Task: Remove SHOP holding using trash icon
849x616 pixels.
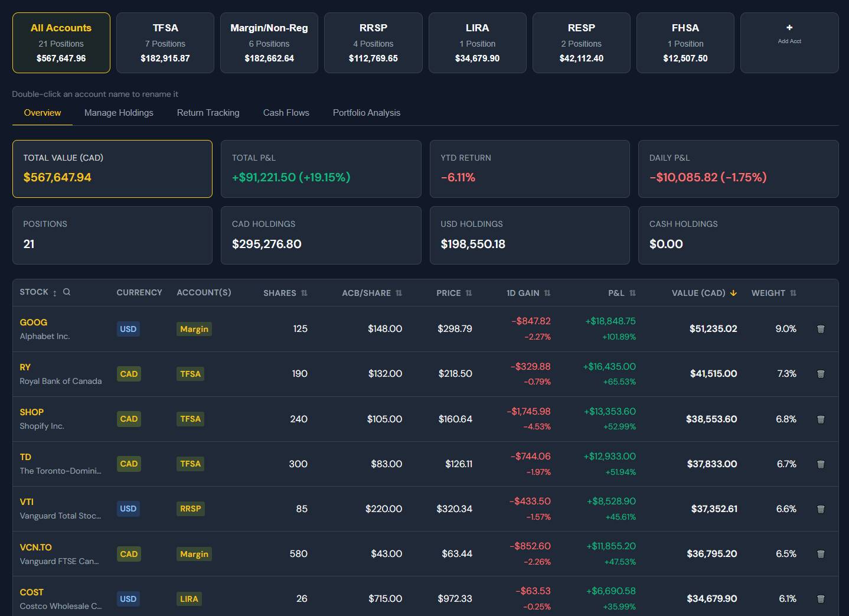Action: [x=820, y=419]
